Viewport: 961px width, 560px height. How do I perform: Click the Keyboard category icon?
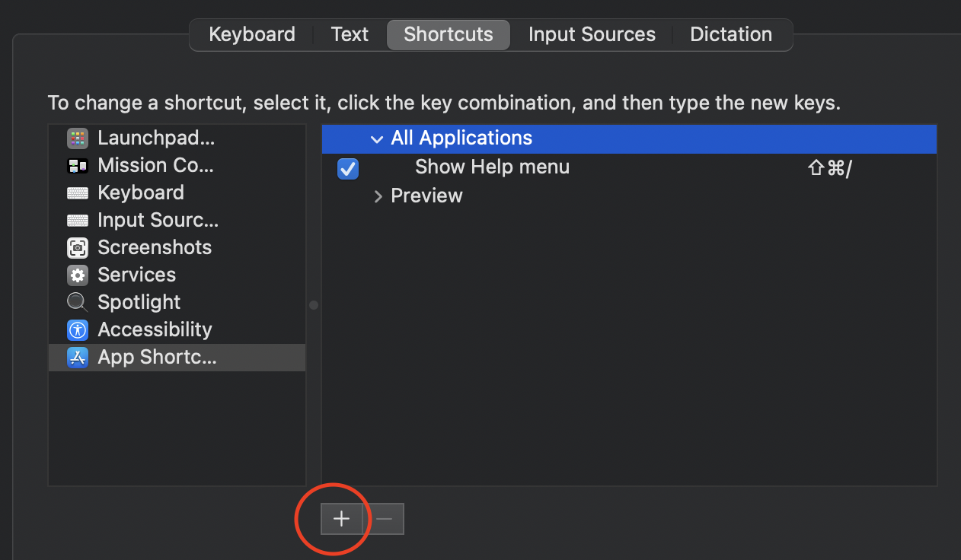78,193
